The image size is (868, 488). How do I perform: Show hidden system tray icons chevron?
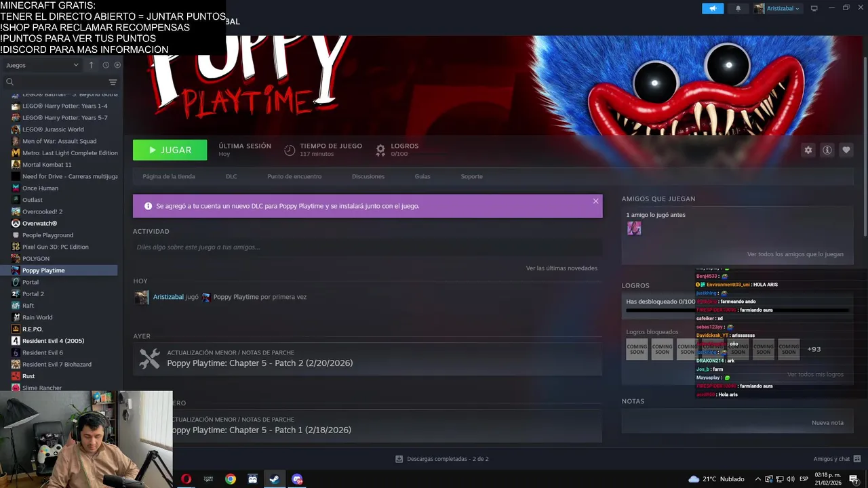point(758,479)
